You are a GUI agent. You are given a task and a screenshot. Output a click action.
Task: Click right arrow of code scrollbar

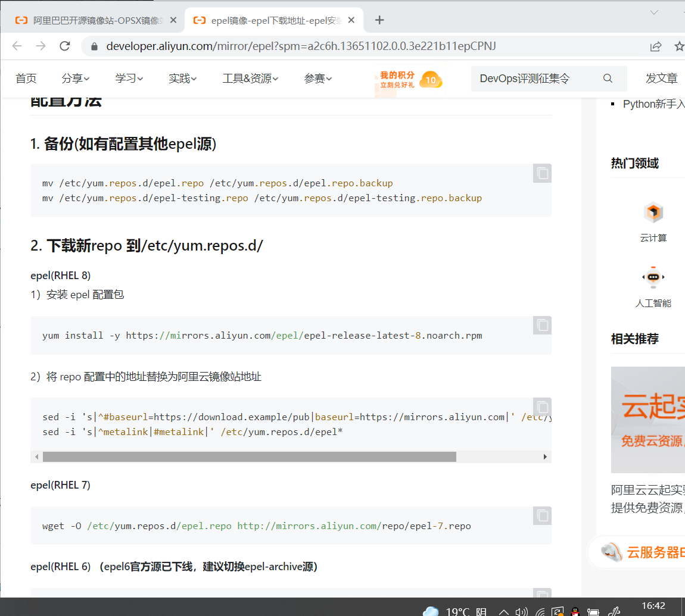tap(545, 456)
